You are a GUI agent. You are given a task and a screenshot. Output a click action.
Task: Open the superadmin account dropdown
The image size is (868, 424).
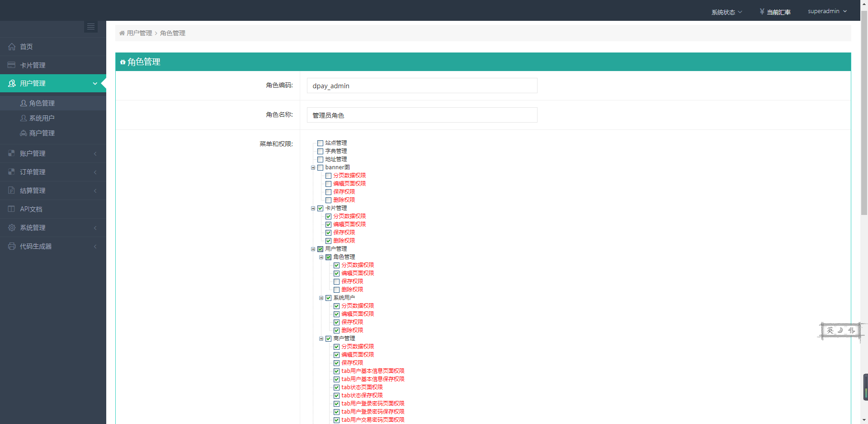[827, 11]
